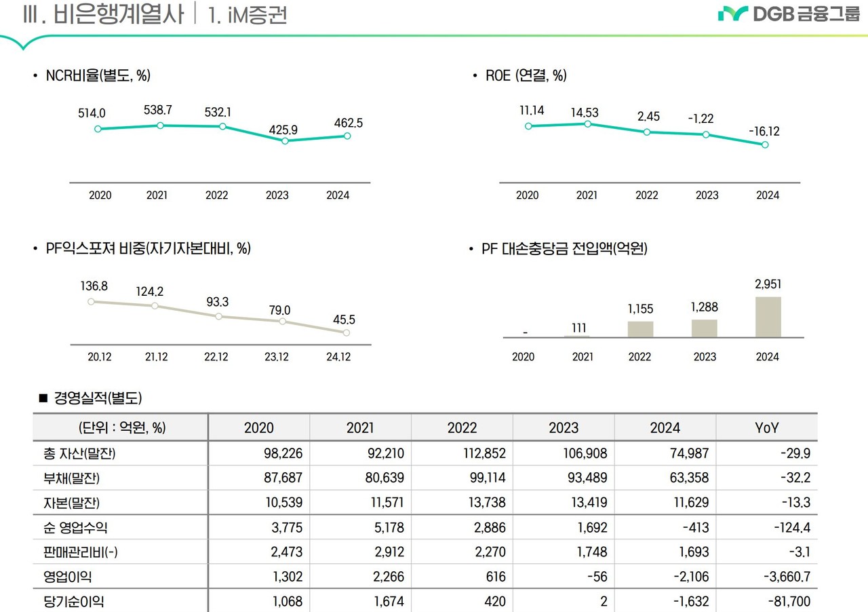Viewport: 868px width, 612px height.
Task: Click the 20.12 marker on PF exposure chart
Action: click(x=91, y=301)
